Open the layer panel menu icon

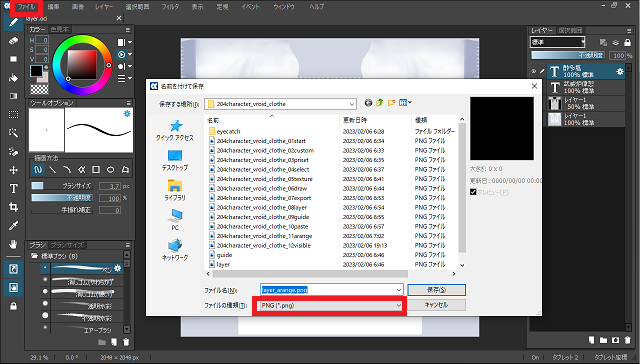tap(629, 31)
